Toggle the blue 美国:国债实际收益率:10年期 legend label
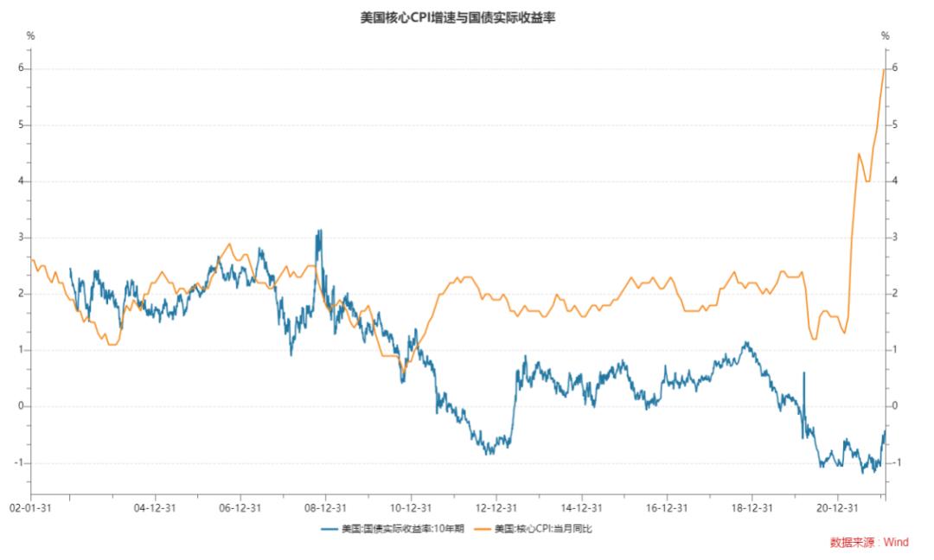The image size is (934, 560). 404,529
